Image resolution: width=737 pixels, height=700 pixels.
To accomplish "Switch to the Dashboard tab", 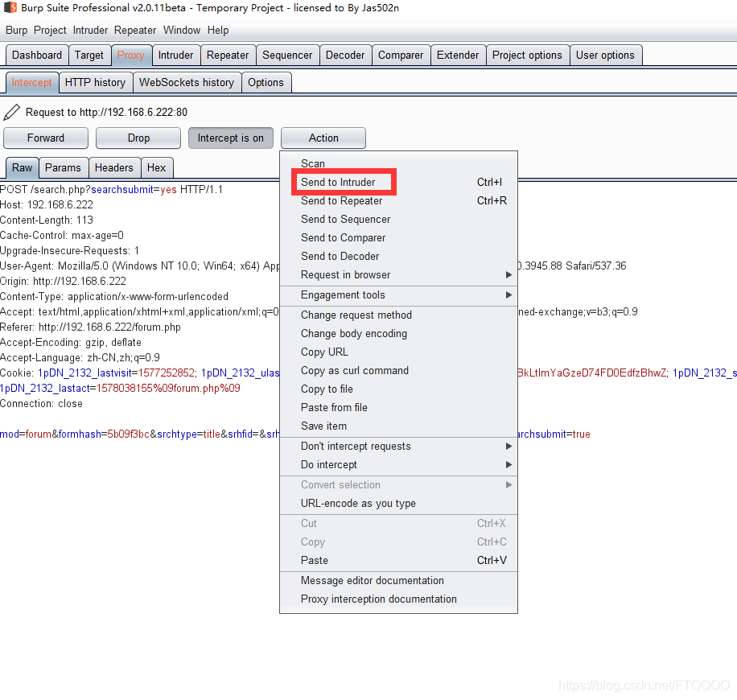I will coord(37,56).
